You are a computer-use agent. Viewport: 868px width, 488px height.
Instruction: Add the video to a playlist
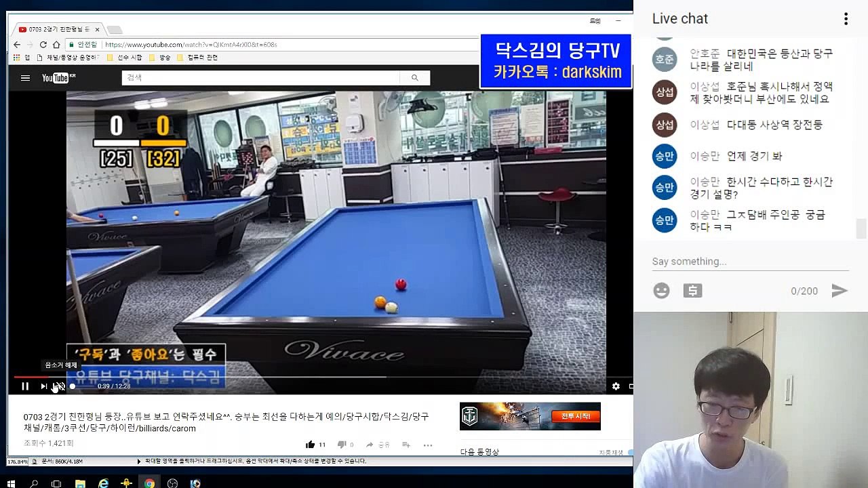pos(406,445)
